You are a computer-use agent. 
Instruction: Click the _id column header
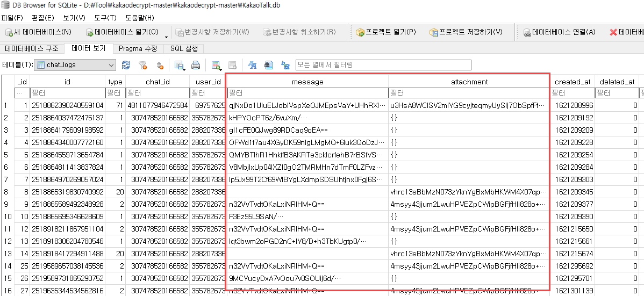(22, 82)
